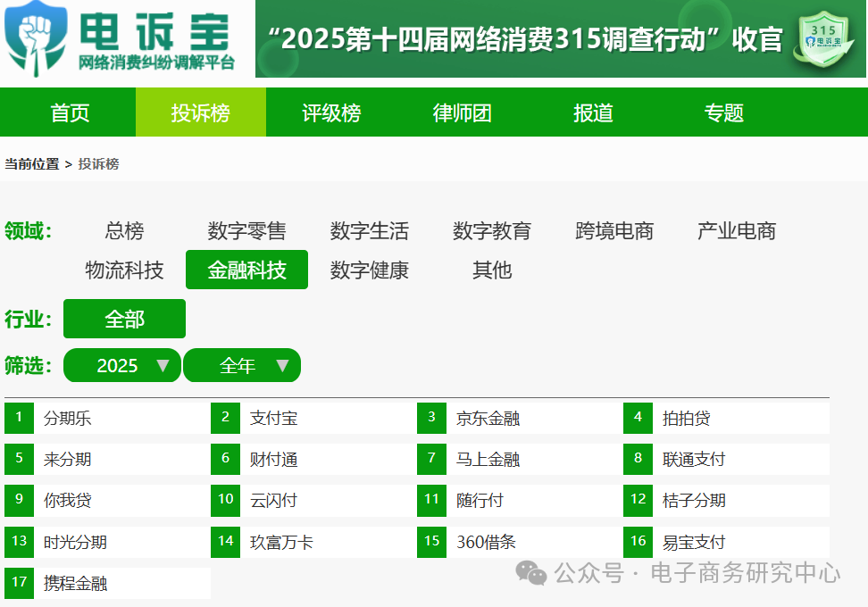Image resolution: width=868 pixels, height=607 pixels.
Task: Go to 首页 homepage
Action: [x=70, y=112]
